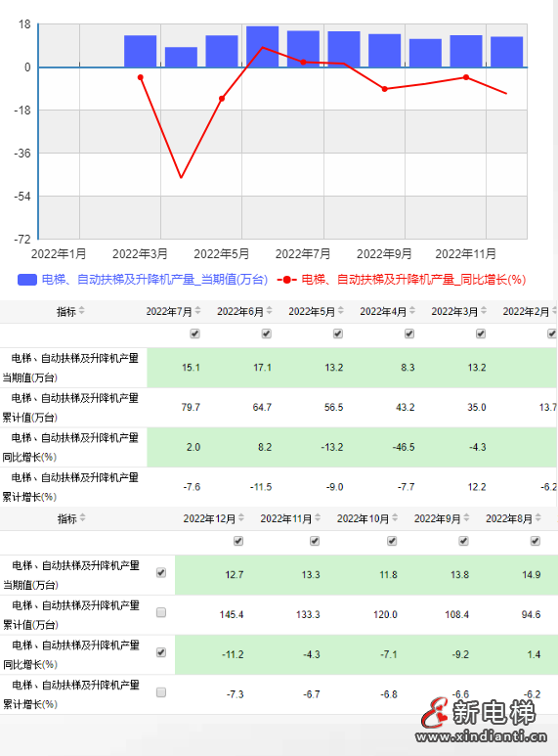Select the 8.2 growth cell under 2022年6月
This screenshot has height=756, width=558.
point(265,447)
